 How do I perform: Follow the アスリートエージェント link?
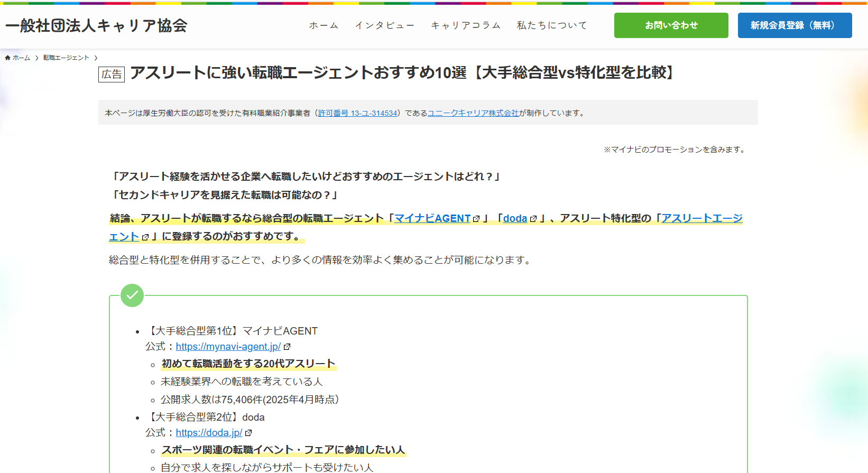(702, 218)
